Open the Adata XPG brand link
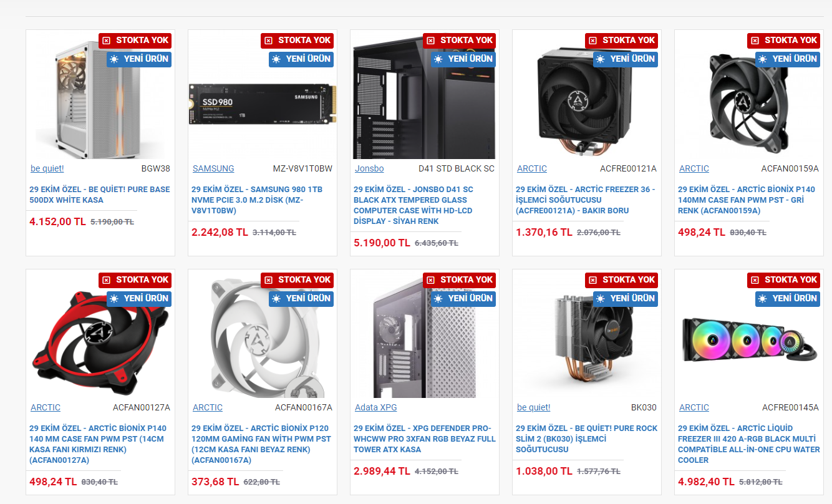 tap(376, 407)
